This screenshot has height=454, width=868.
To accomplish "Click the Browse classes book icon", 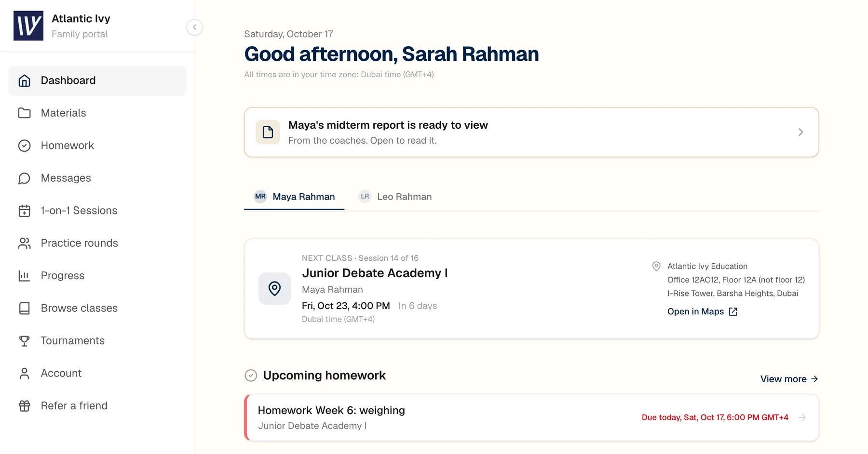I will click(24, 308).
